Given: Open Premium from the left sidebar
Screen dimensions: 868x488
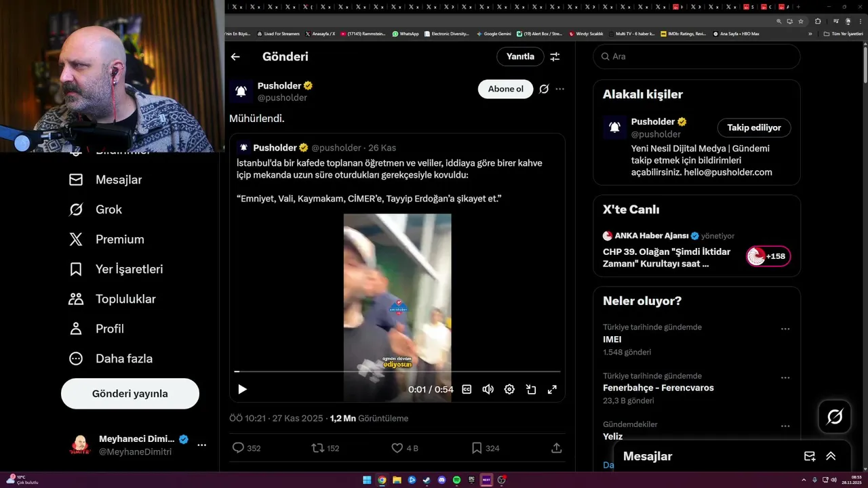Looking at the screenshot, I should click(x=106, y=239).
